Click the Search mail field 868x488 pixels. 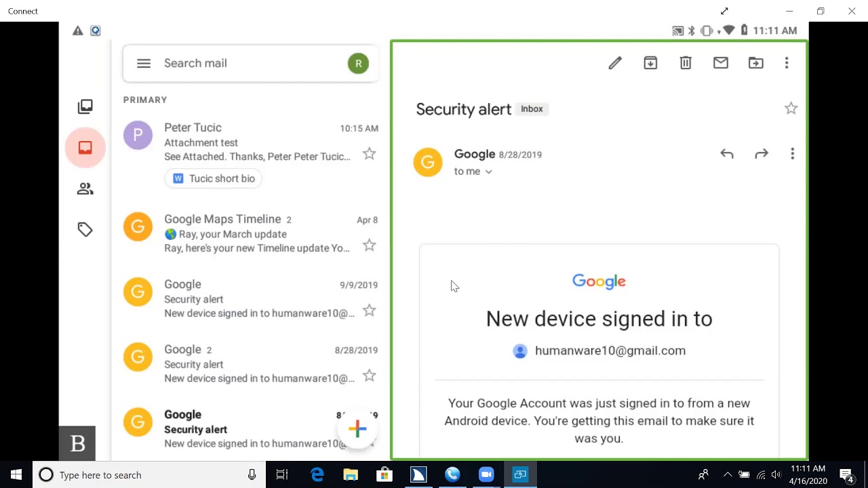251,63
